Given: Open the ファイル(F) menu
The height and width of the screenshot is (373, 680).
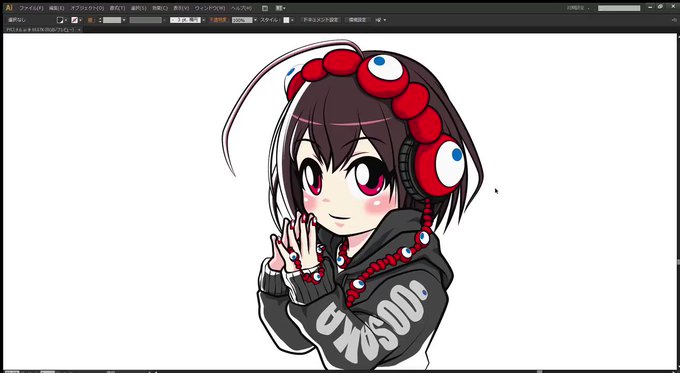Looking at the screenshot, I should (x=31, y=8).
